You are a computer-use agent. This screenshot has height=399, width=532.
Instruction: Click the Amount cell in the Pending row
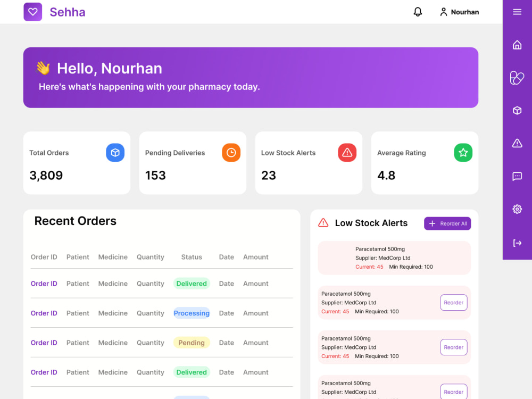(255, 343)
